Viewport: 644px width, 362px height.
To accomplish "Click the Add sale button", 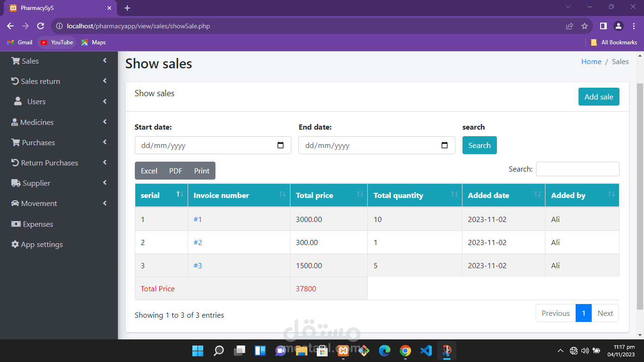I will pyautogui.click(x=599, y=97).
